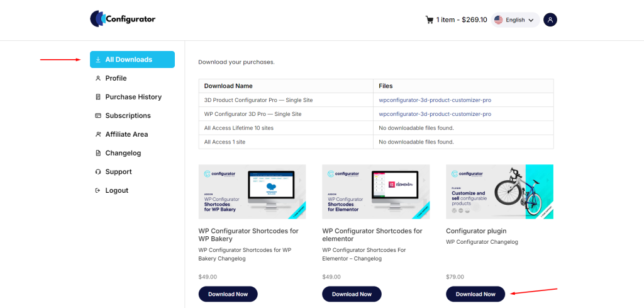Download Shortcodes for Elementor addon

pos(352,294)
